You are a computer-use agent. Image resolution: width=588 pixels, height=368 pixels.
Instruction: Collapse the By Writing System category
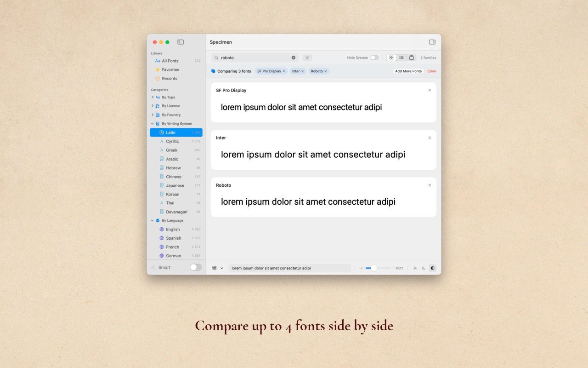(153, 124)
